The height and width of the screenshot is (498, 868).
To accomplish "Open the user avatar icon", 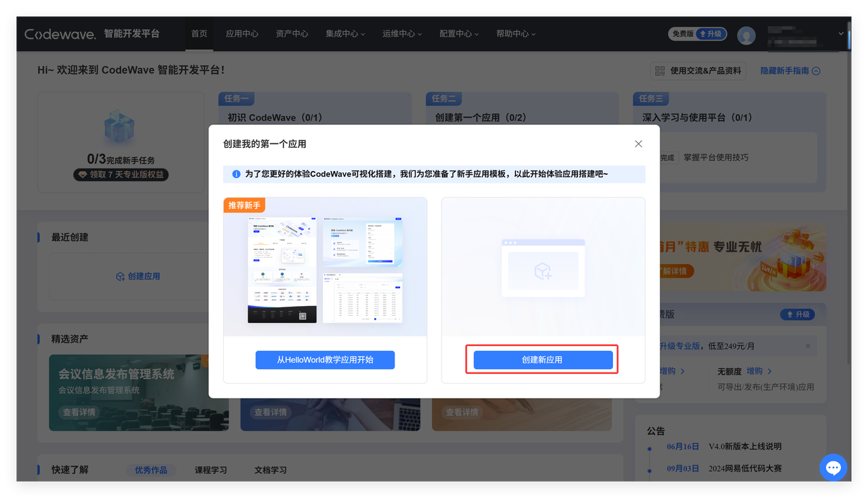I will tap(747, 35).
